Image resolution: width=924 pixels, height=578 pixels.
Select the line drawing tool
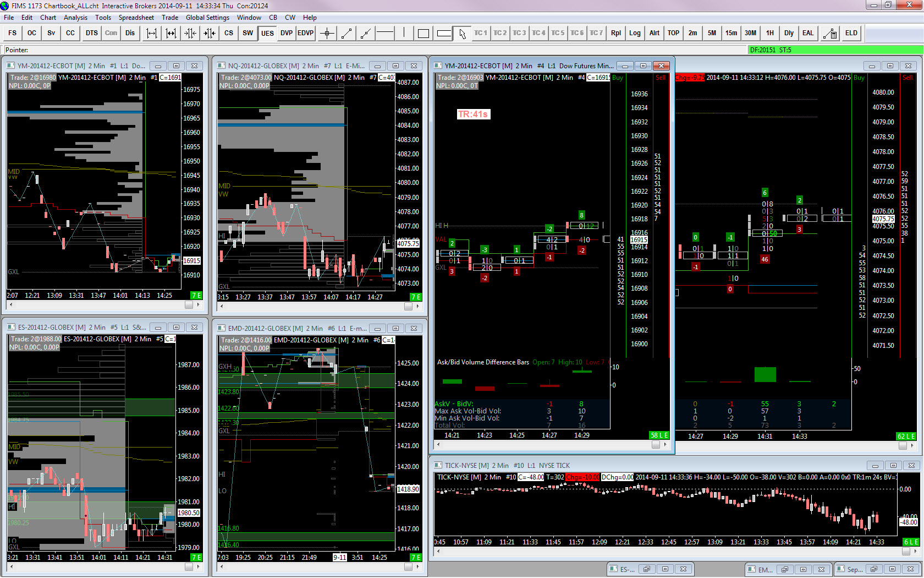coord(346,33)
